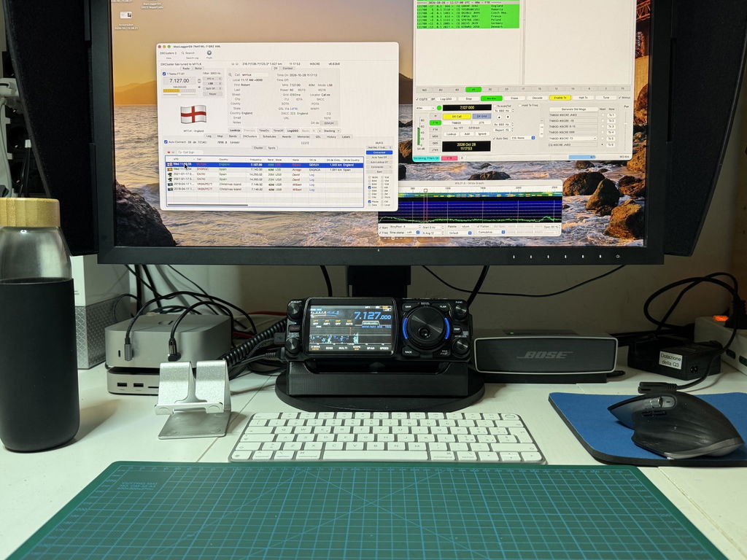Toggle the Flatten checkbox in Wide Graph
Image resolution: width=747 pixels, height=560 pixels.
[479, 226]
